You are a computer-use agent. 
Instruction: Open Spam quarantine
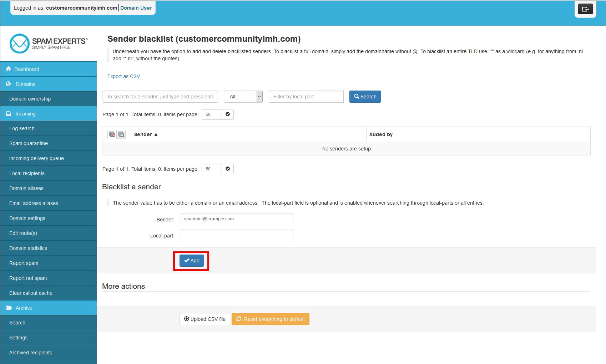click(x=49, y=143)
